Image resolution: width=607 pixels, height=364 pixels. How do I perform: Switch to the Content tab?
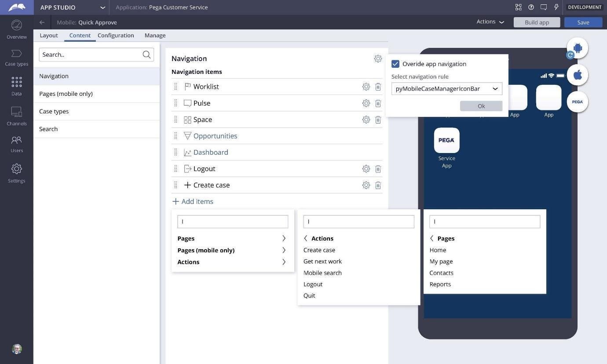tap(80, 35)
